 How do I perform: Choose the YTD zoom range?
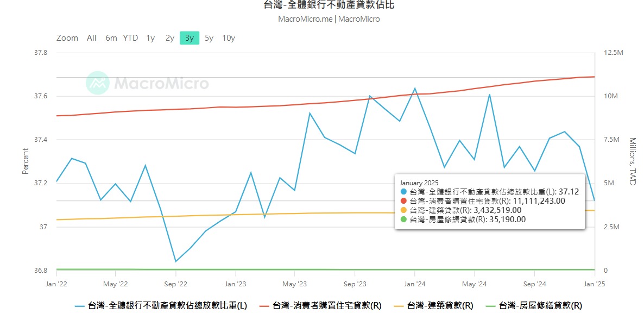(131, 38)
